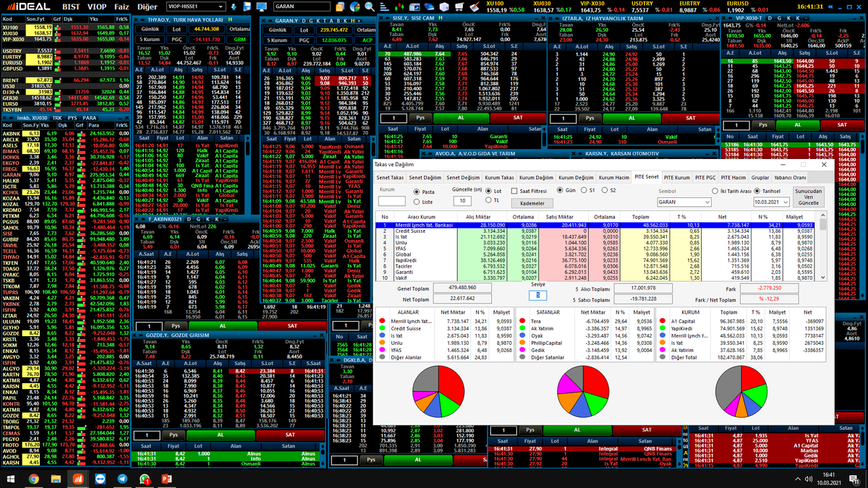Click the save disk icon in top toolbar
The height and width of the screenshot is (488, 868).
pyautogui.click(x=247, y=6)
